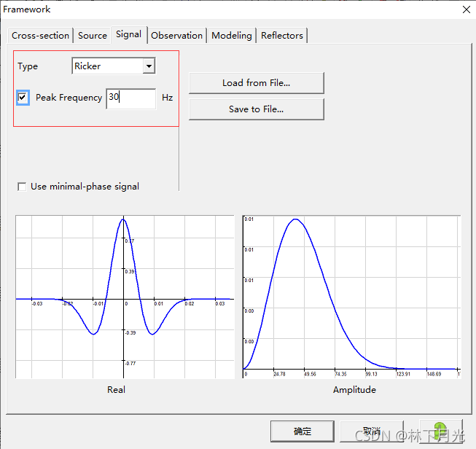Click the Peak Frequency label
This screenshot has height=449, width=476.
[x=69, y=98]
